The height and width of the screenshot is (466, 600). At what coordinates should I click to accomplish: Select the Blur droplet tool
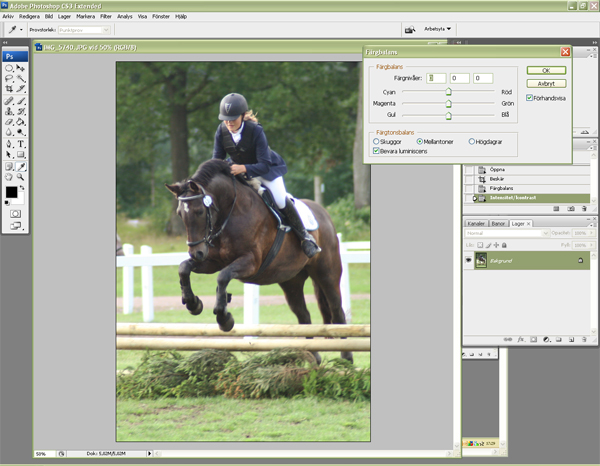pos(9,132)
